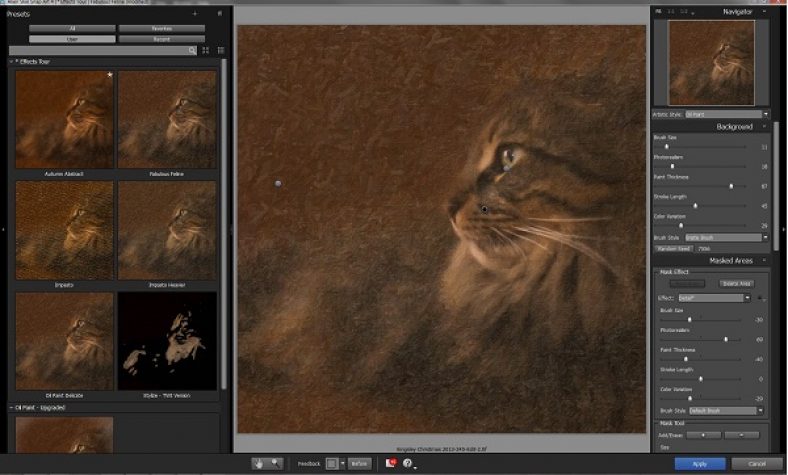
Task: Click the Apply button
Action: pos(699,463)
